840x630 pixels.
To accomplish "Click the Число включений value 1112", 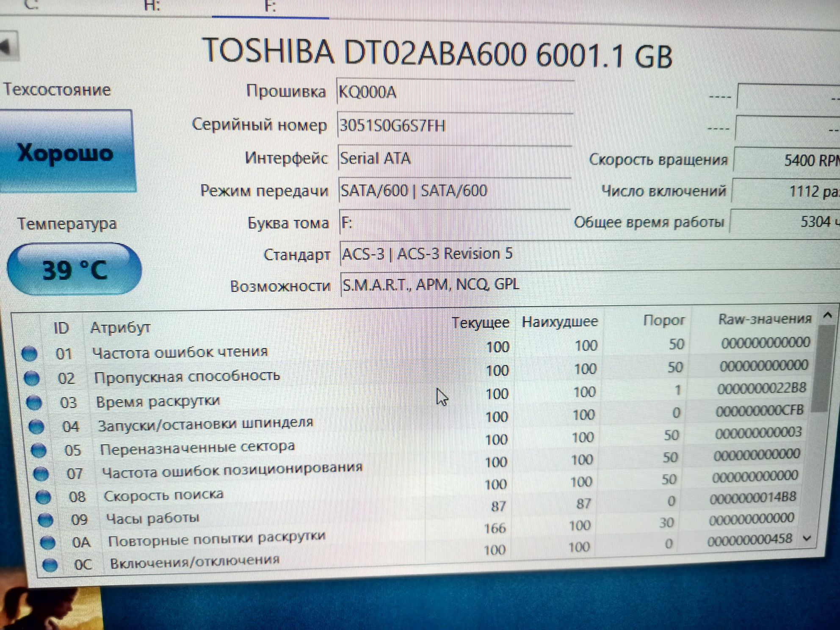I will [x=787, y=191].
